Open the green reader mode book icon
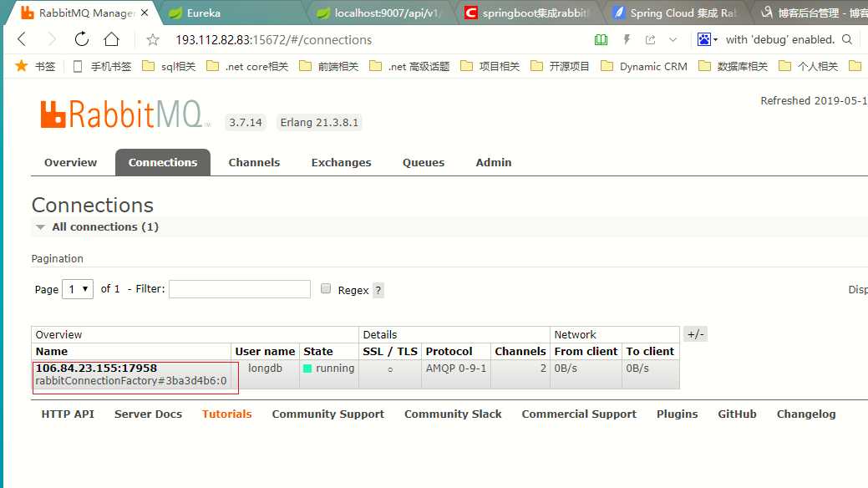This screenshot has height=488, width=868. point(601,40)
